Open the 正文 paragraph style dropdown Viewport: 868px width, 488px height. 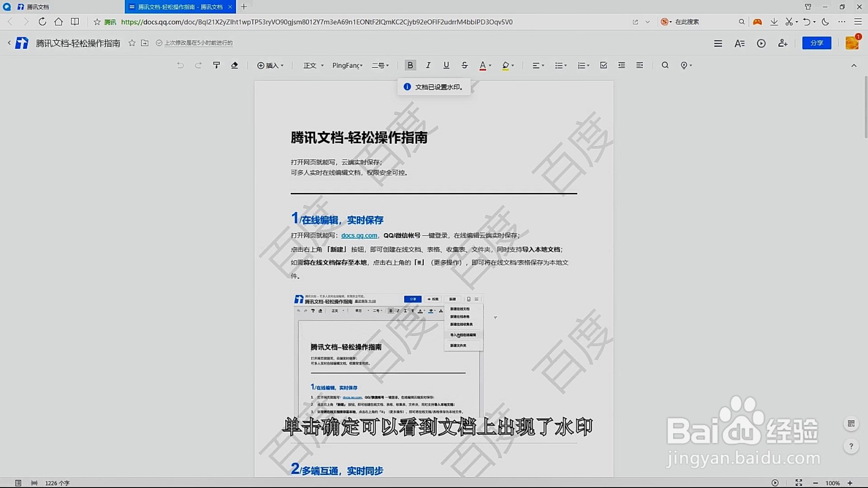tap(314, 66)
